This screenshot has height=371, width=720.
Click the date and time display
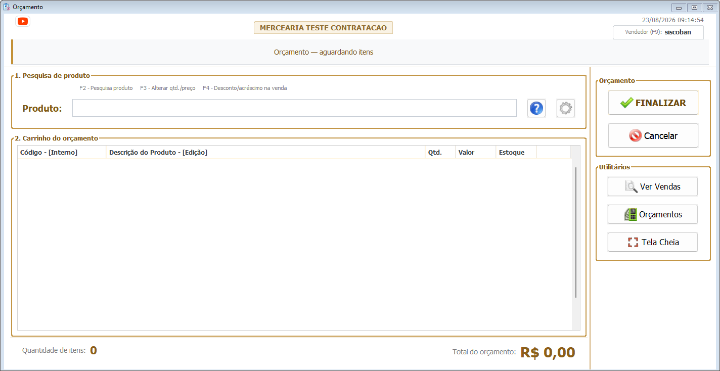(672, 20)
